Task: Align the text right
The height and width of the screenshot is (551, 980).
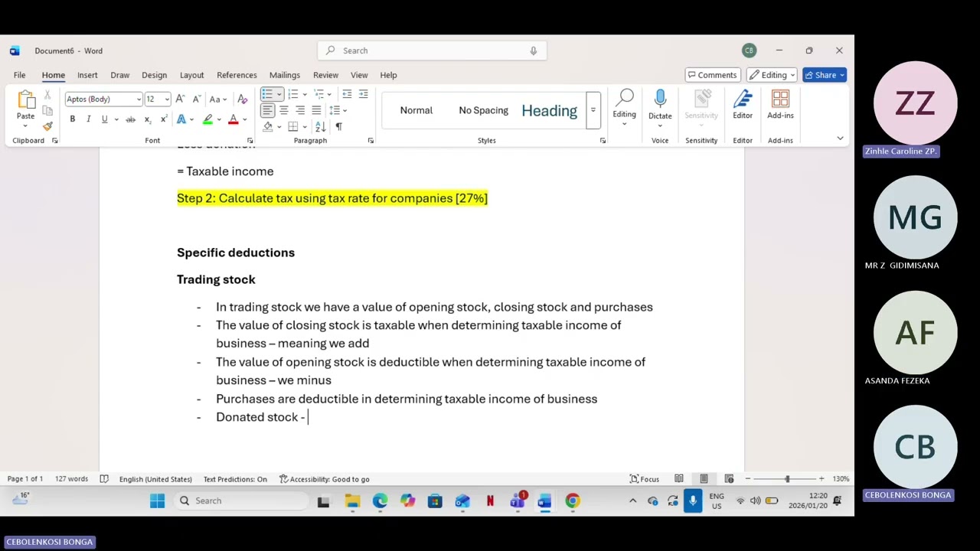Action: (x=300, y=110)
